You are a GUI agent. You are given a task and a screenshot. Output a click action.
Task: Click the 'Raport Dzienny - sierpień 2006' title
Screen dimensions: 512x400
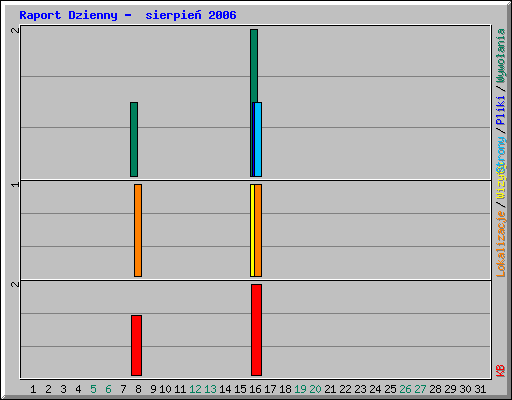[x=128, y=15]
